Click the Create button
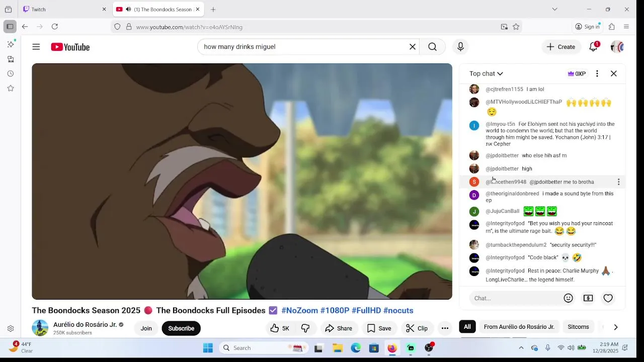Image resolution: width=644 pixels, height=362 pixels. click(x=561, y=47)
